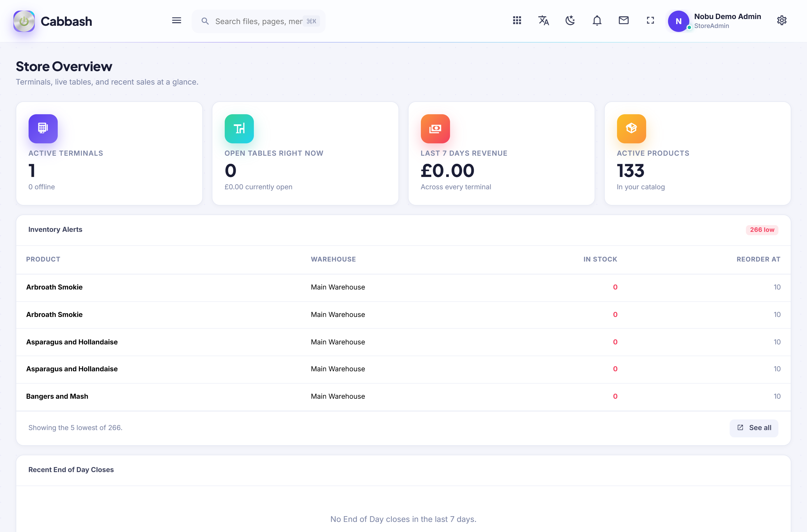Click the N user avatar
807x532 pixels.
[x=678, y=21]
